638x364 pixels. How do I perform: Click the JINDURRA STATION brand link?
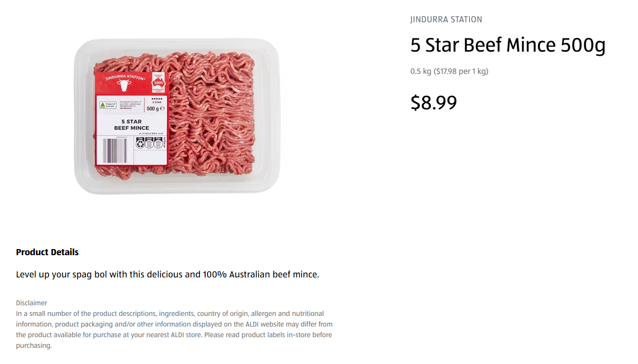[446, 20]
